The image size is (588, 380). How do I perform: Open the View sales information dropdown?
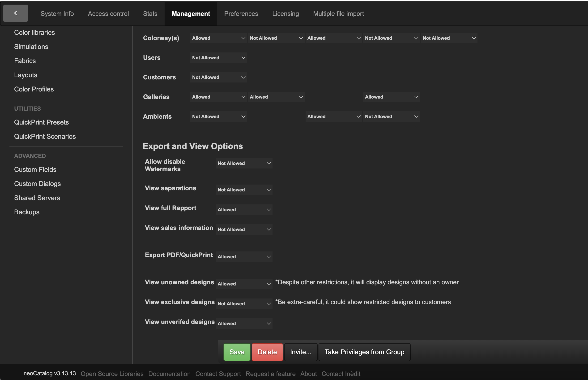[x=243, y=229]
